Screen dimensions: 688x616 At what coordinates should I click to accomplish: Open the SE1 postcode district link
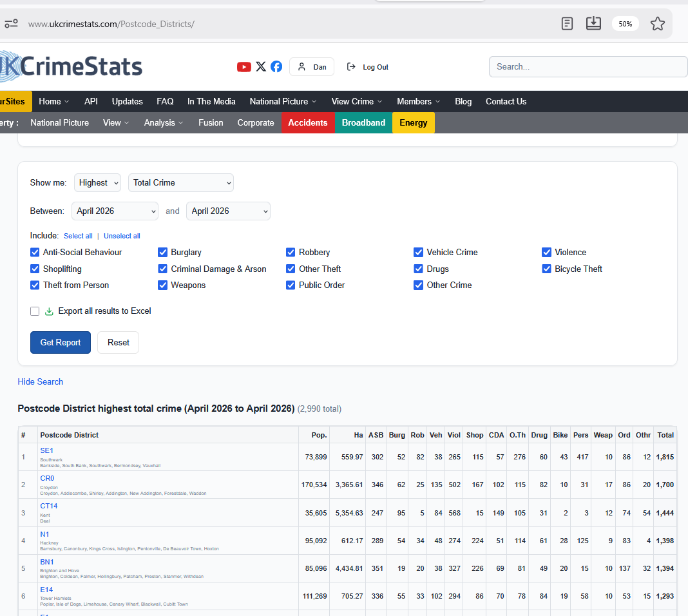46,450
